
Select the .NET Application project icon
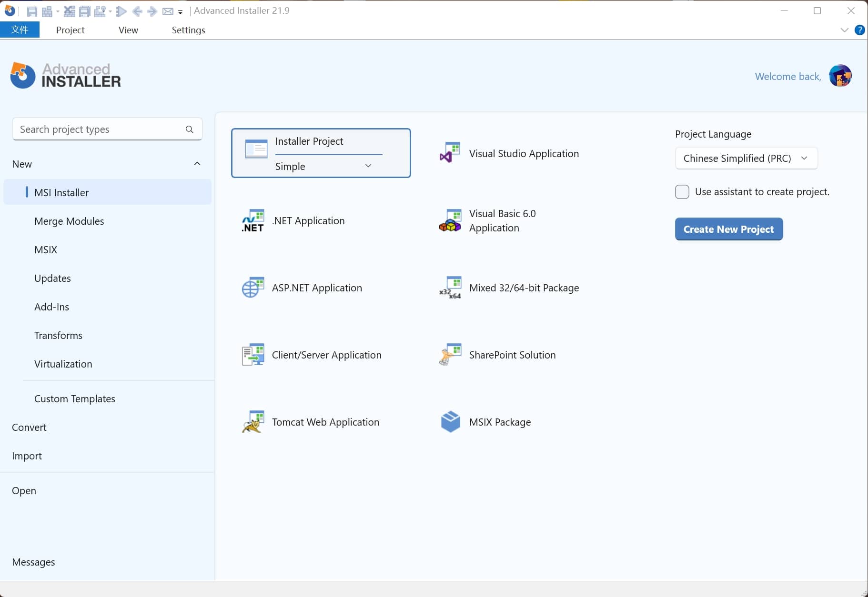point(253,221)
